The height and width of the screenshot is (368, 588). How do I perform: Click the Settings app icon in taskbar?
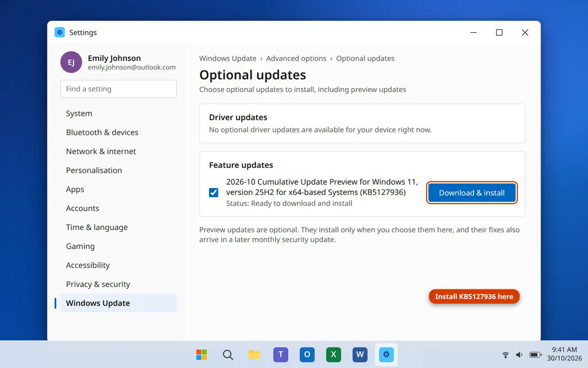pyautogui.click(x=386, y=354)
